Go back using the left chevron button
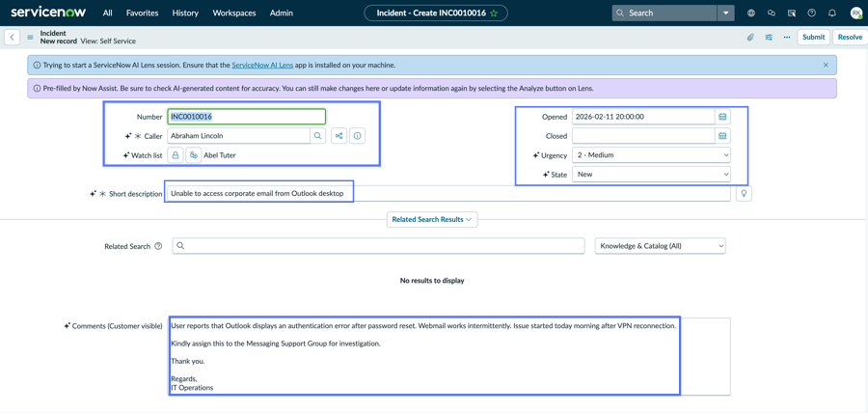The width and height of the screenshot is (868, 413). tap(13, 37)
